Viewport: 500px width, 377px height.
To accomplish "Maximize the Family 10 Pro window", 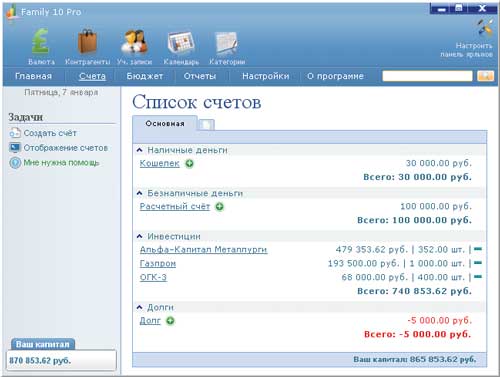I will [459, 8].
